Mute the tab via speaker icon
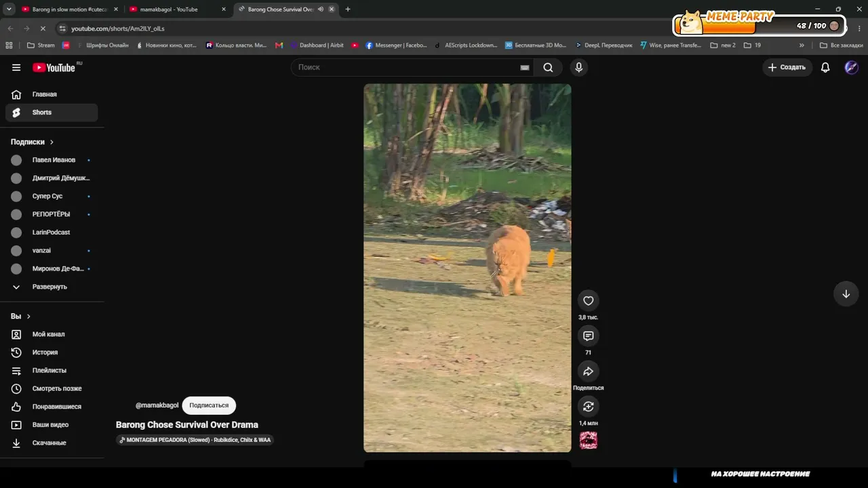The height and width of the screenshot is (488, 868). [321, 9]
